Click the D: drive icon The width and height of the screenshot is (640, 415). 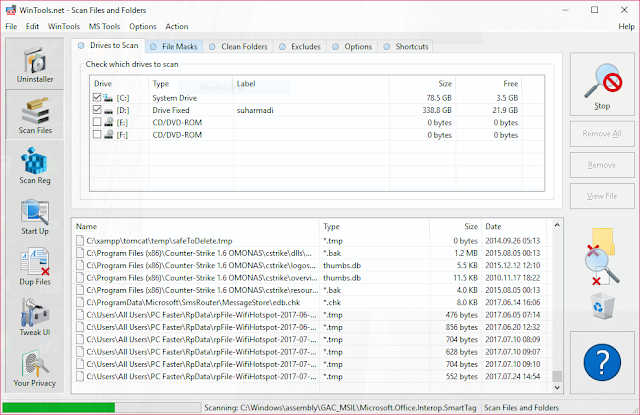[108, 110]
